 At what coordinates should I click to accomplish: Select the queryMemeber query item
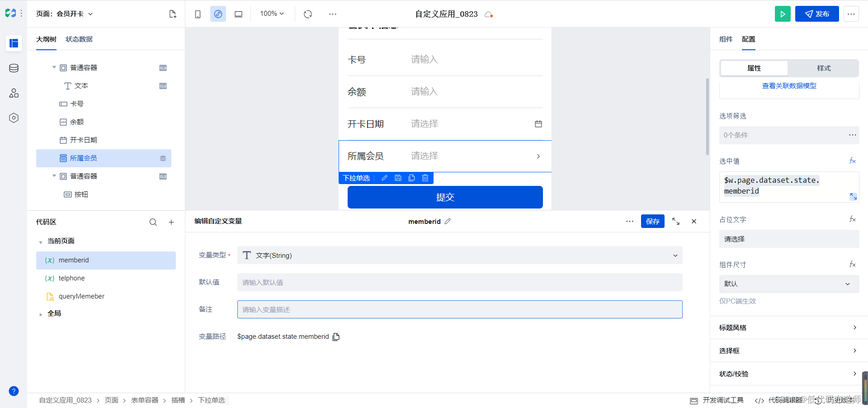click(x=106, y=296)
